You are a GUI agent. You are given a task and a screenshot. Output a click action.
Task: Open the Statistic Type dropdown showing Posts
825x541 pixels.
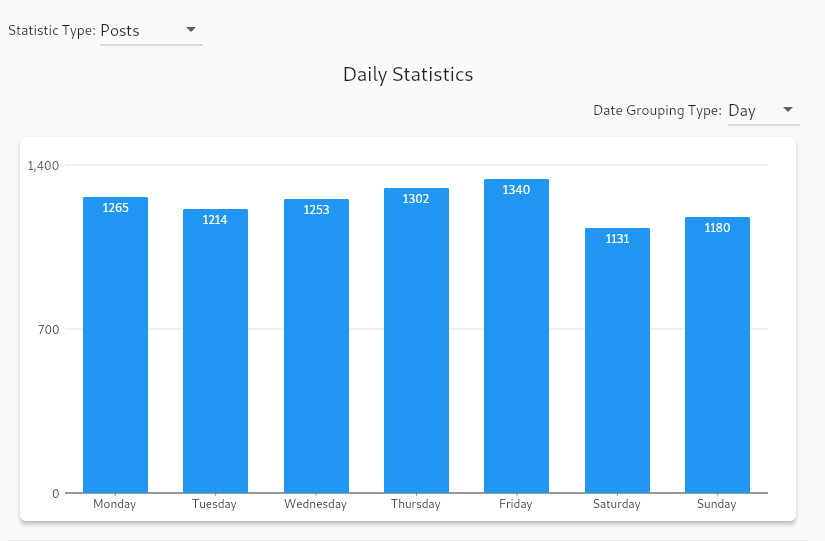(x=140, y=31)
